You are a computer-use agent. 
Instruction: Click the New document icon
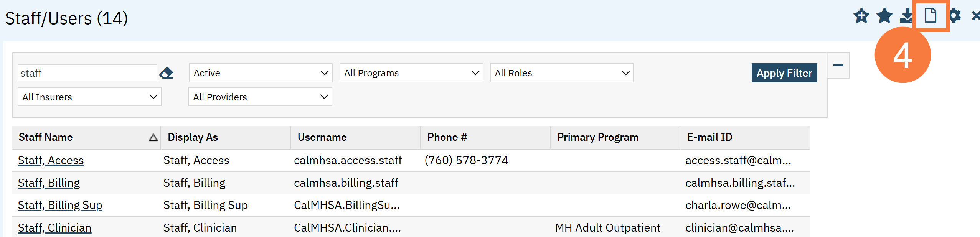point(931,16)
